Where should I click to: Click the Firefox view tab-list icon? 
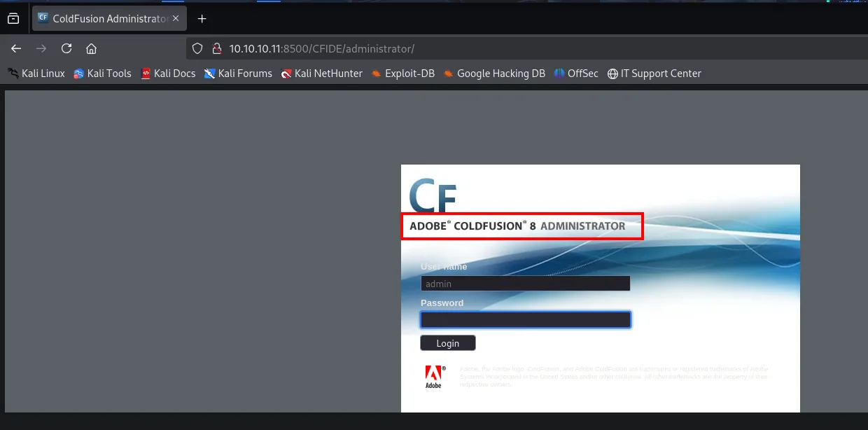point(13,19)
